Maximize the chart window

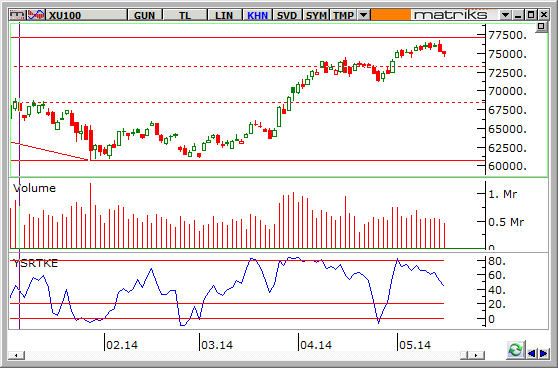531,15
